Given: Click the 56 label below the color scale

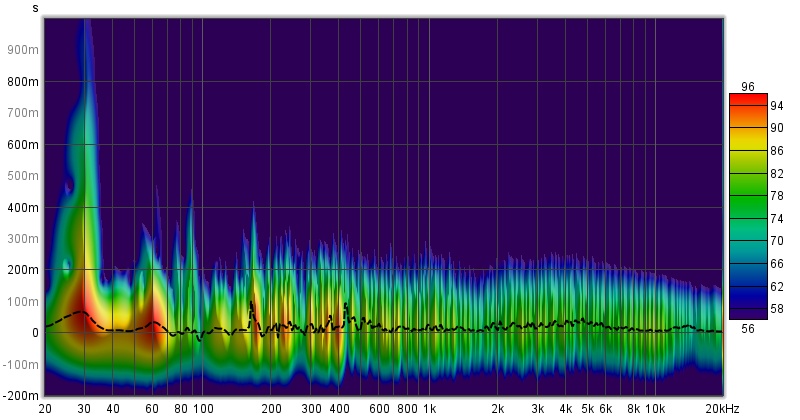Looking at the screenshot, I should point(748,327).
